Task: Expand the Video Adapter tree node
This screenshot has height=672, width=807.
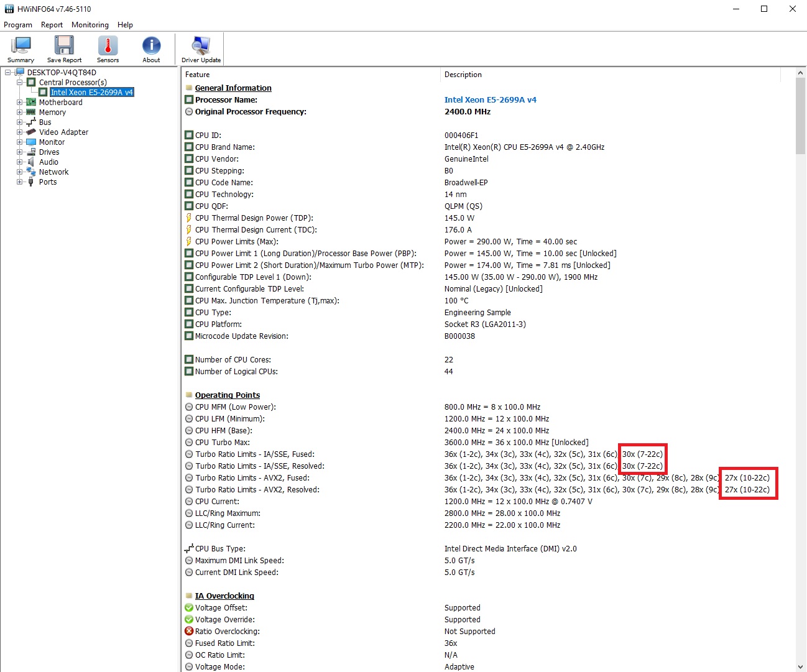Action: 19,132
